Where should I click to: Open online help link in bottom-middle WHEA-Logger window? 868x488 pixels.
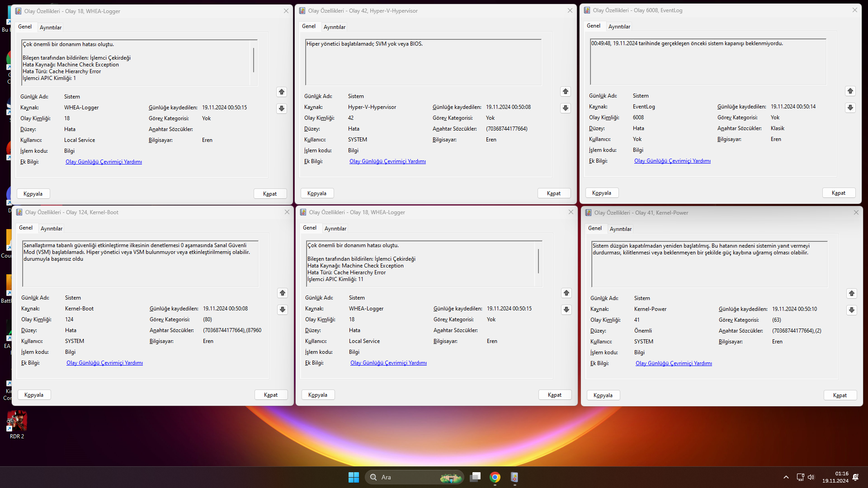point(388,363)
